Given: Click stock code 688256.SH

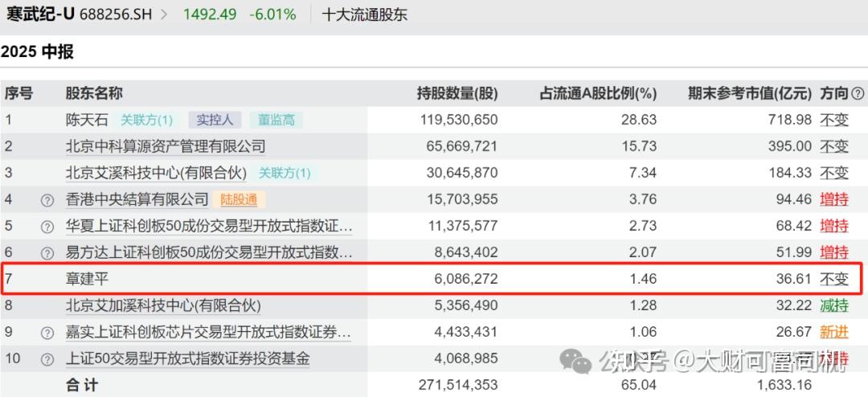Looking at the screenshot, I should point(115,14).
